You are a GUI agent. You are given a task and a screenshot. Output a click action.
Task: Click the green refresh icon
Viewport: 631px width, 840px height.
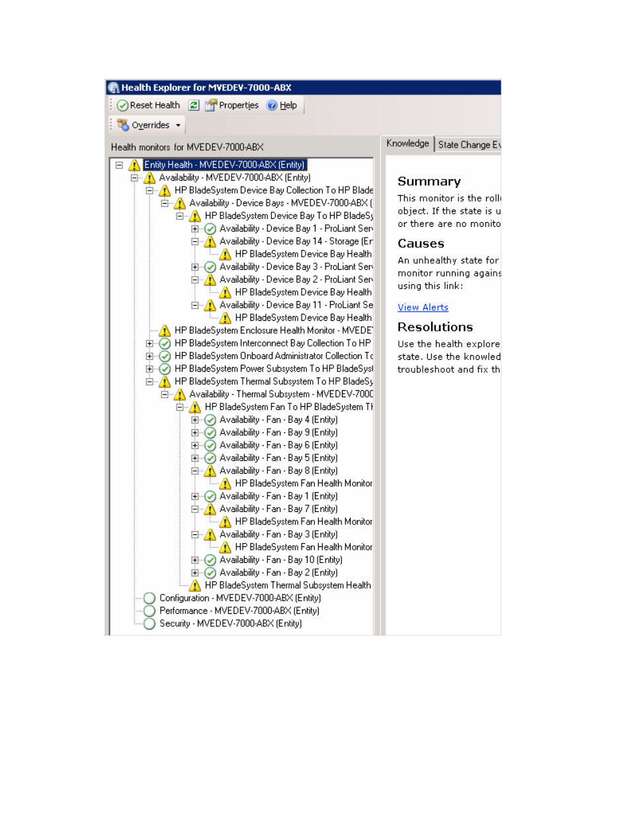point(193,105)
